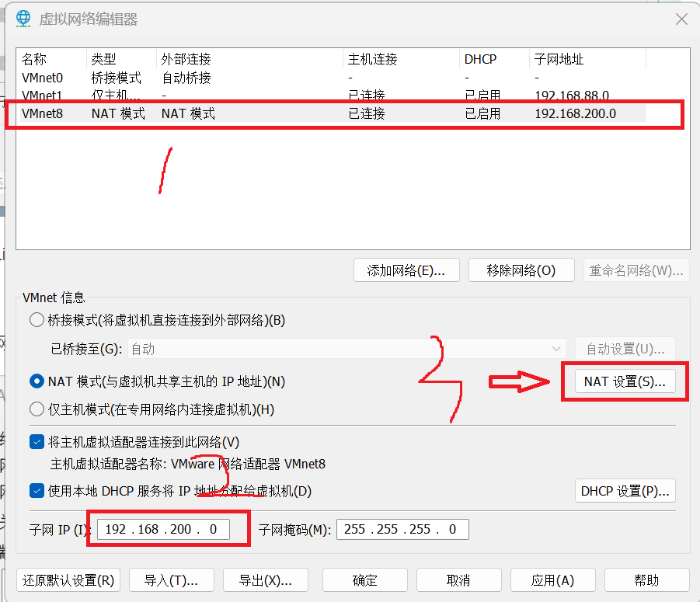The image size is (700, 602).
Task: Open the NAT settings dialog
Action: tap(624, 381)
